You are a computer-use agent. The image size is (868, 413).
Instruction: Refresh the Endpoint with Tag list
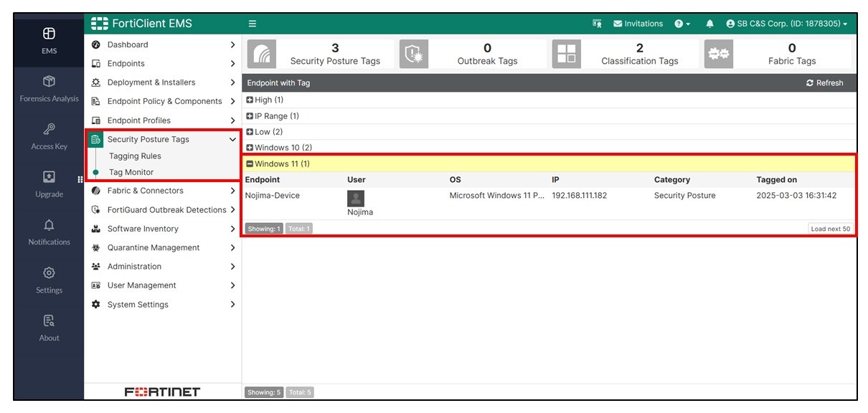coord(825,83)
